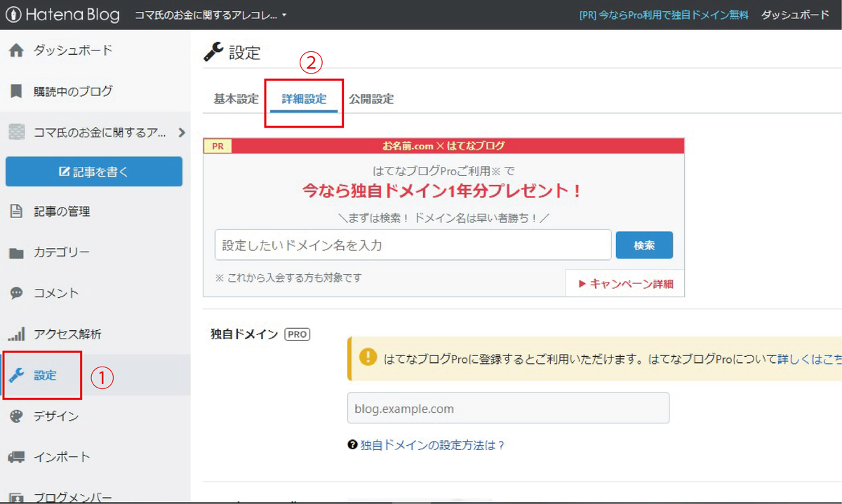Go to ダッシュボード in the top bar
This screenshot has height=504, width=842.
[x=795, y=15]
